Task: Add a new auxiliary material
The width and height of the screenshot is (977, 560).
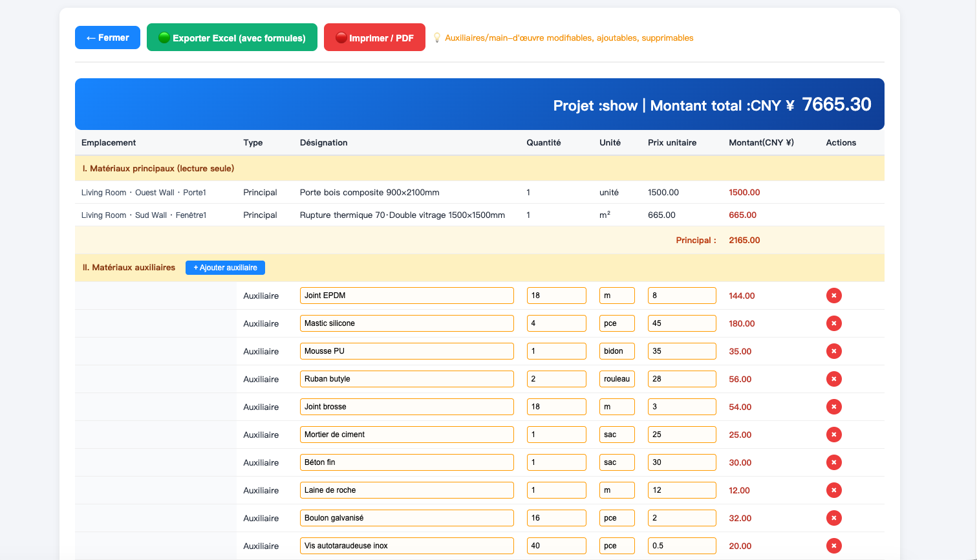Action: pyautogui.click(x=225, y=268)
